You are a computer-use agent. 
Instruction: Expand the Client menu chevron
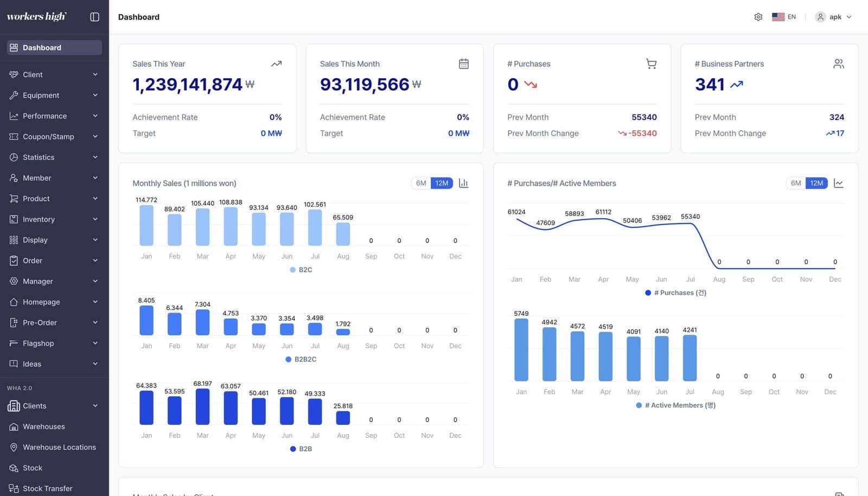coord(95,75)
